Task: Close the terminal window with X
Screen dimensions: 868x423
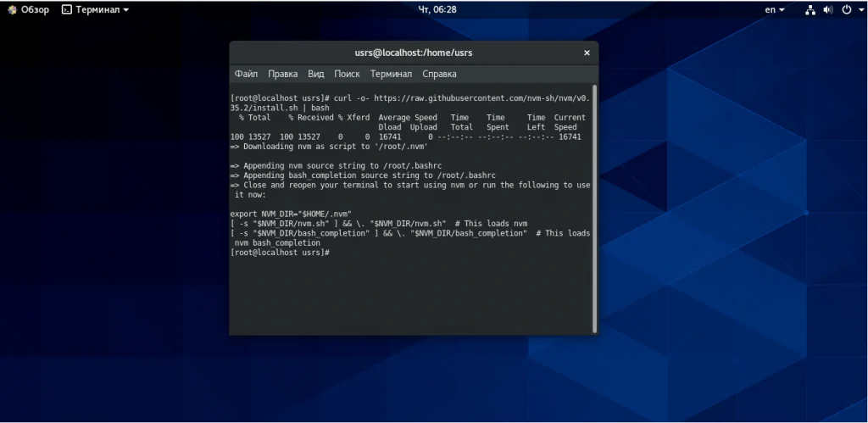Action: tap(587, 53)
